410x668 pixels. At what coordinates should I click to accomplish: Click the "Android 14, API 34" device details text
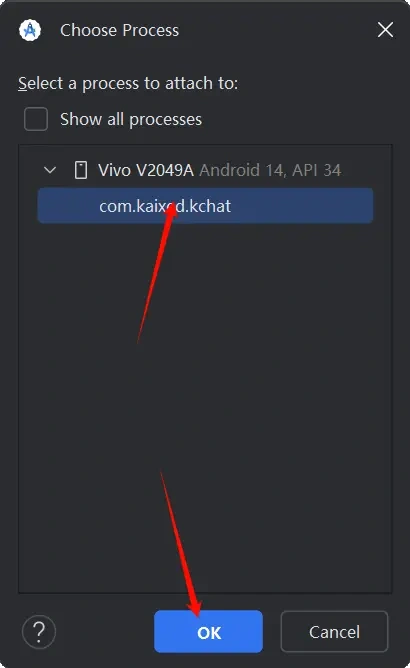tap(270, 170)
